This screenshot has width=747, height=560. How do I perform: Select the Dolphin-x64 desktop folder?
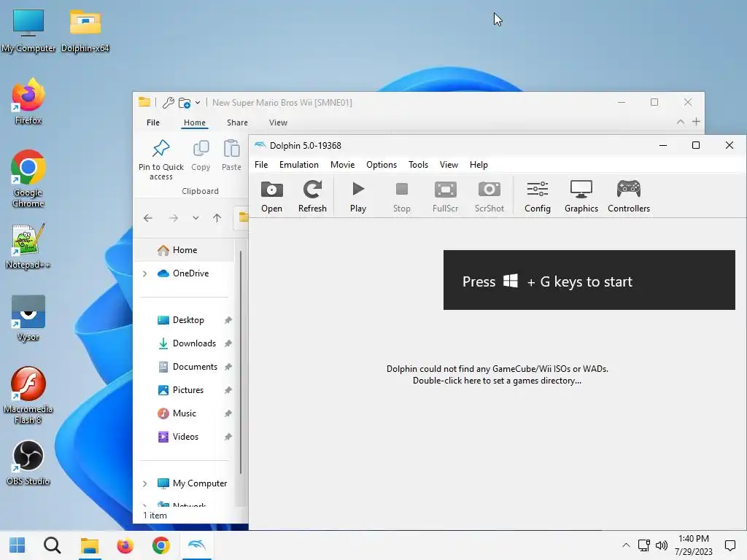point(85,31)
